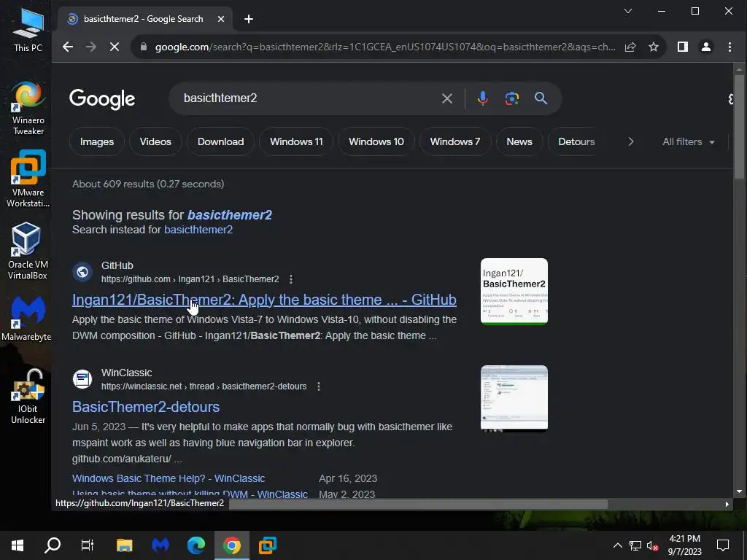Screen dimensions: 747x560
Task: Close the basicthtemer2 Google Search tab
Action: click(x=221, y=19)
